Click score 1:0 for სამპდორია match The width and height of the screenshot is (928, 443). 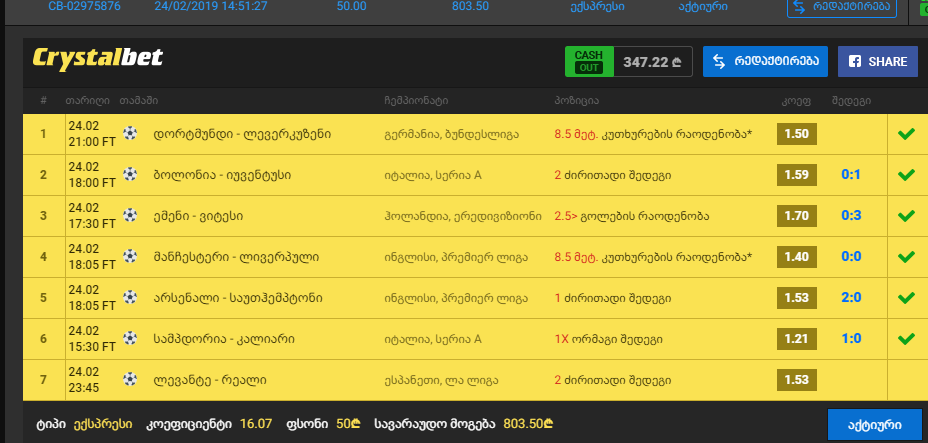coord(851,338)
